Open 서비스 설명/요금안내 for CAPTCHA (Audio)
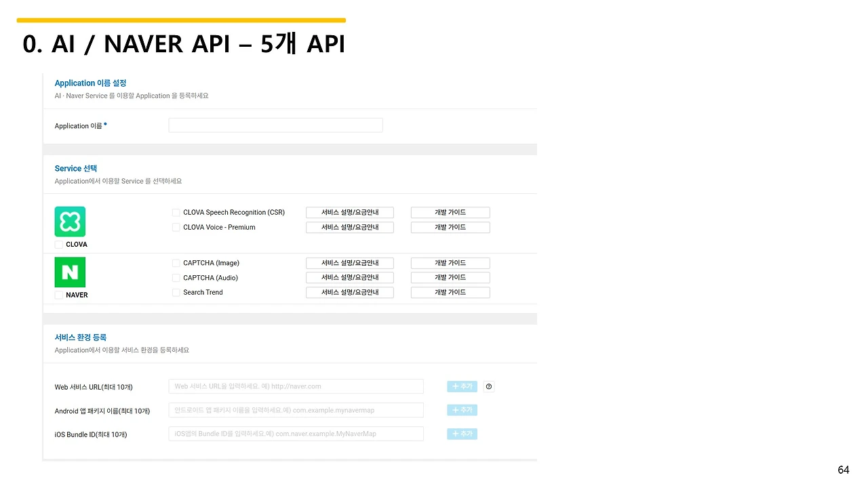This screenshot has height=488, width=868. click(x=350, y=278)
